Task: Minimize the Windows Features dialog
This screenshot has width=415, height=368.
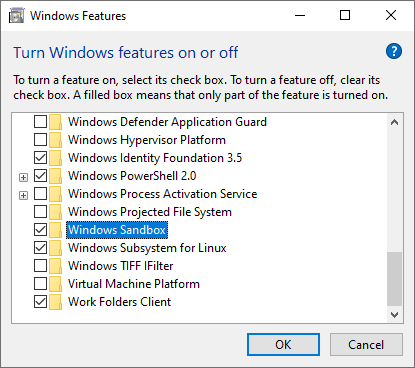Action: click(300, 15)
